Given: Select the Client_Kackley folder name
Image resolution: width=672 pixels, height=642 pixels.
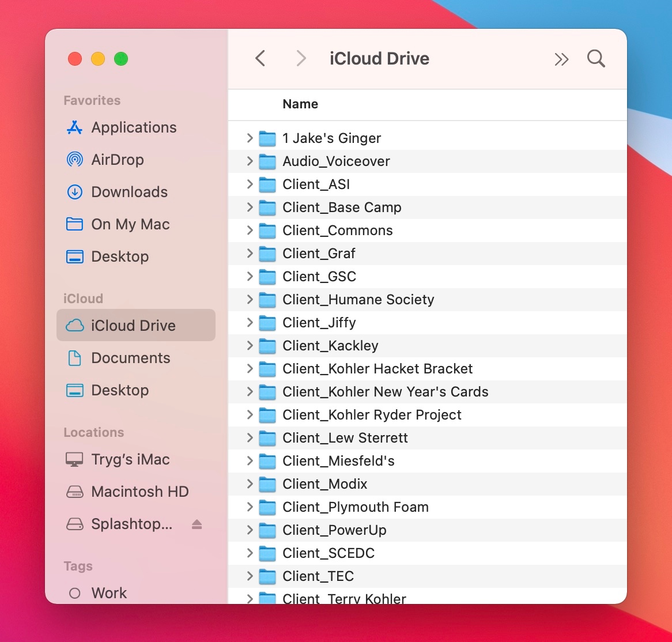Looking at the screenshot, I should coord(330,346).
